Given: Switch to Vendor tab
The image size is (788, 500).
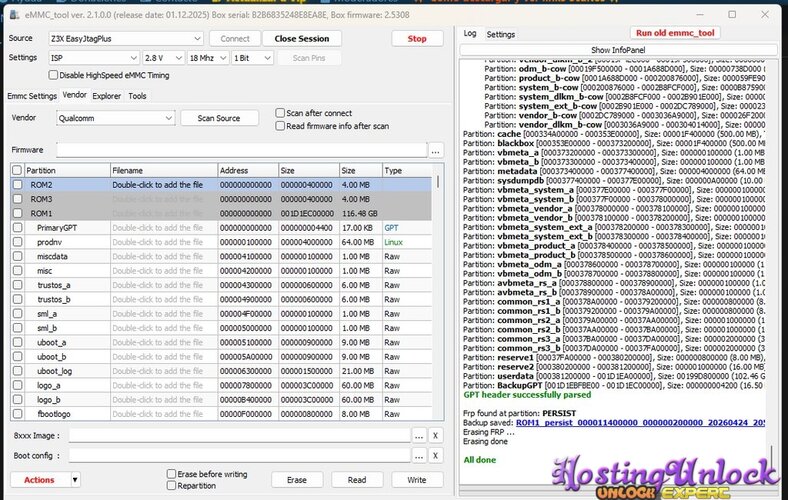Looking at the screenshot, I should click(74, 95).
